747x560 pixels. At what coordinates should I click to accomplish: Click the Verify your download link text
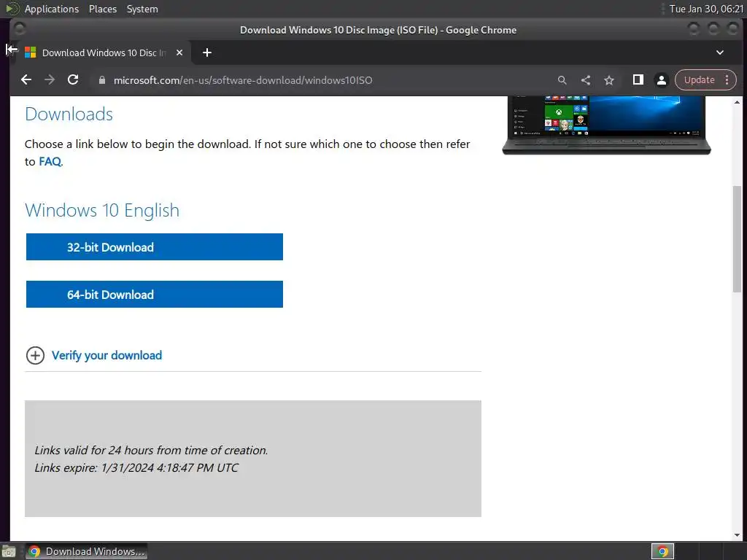coord(107,355)
